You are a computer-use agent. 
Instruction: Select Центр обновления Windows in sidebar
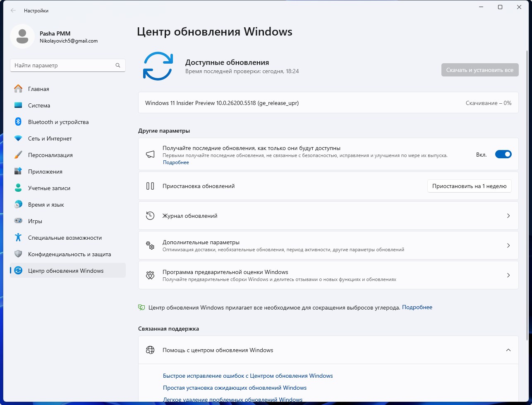[x=68, y=271]
